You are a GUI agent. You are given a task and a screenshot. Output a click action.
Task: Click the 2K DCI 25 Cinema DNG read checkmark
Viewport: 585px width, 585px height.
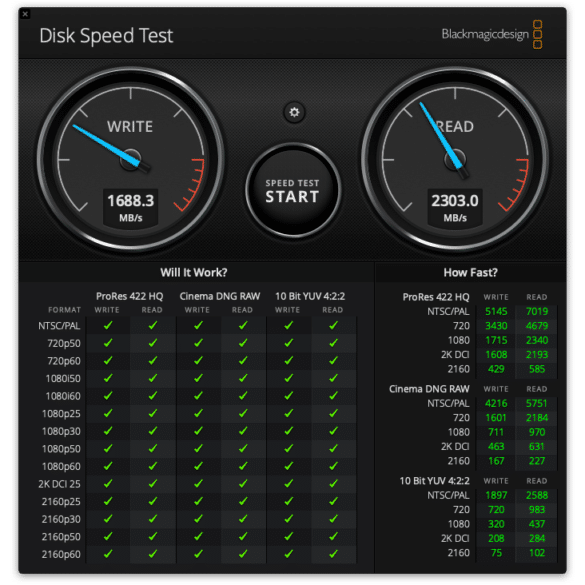pos(243,484)
